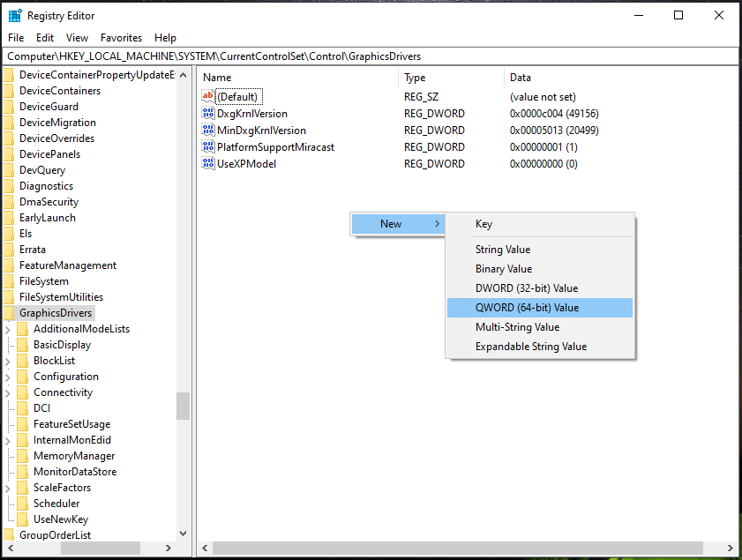742x560 pixels.
Task: Select the DxgKrnlVersion REG_DWORD icon
Action: click(210, 113)
